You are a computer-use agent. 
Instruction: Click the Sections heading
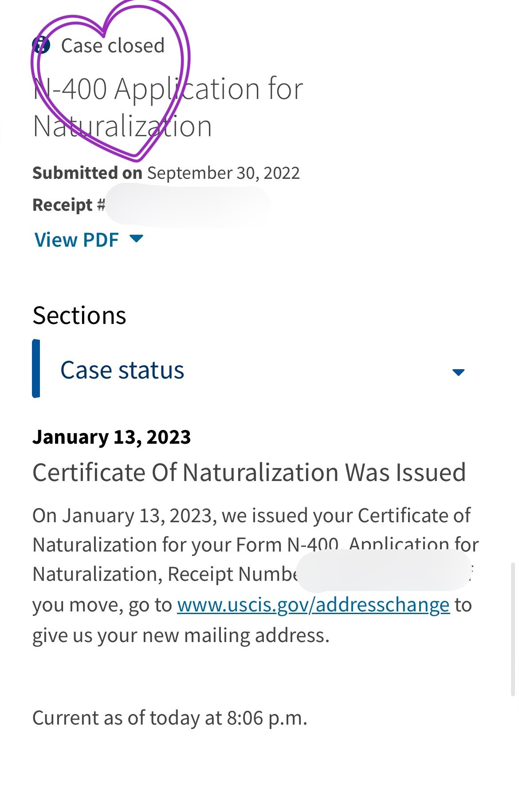coord(79,315)
